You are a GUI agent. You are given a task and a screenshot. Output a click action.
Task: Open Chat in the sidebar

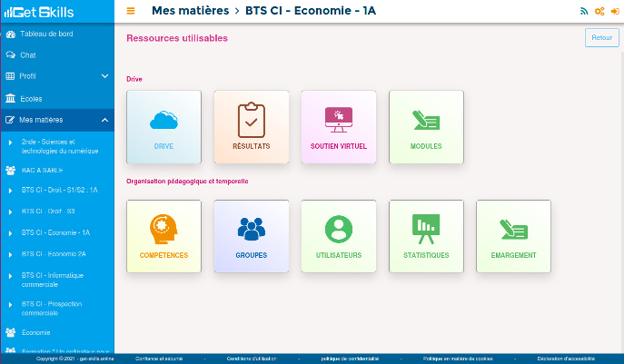click(27, 55)
